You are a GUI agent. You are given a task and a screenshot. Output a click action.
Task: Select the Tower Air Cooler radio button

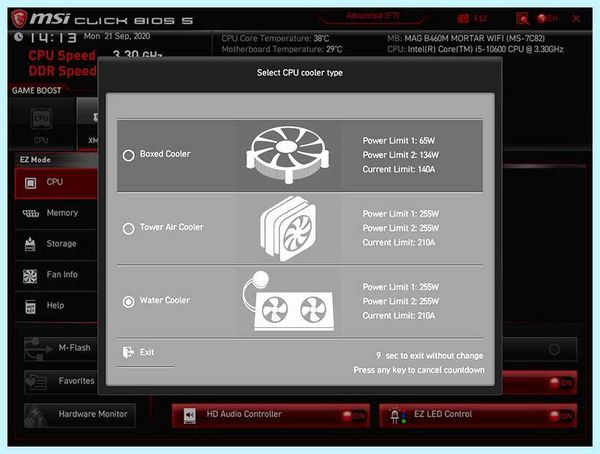129,229
